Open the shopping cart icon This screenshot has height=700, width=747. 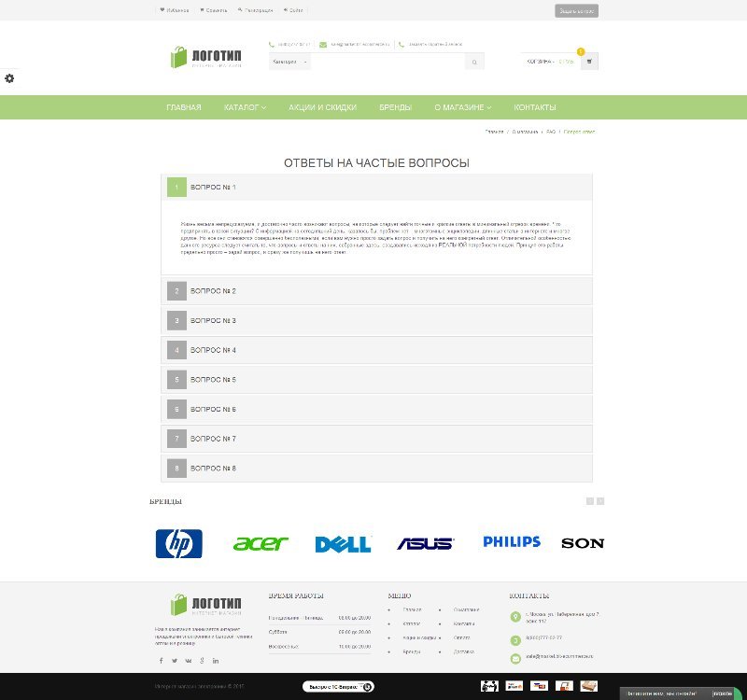click(x=588, y=62)
